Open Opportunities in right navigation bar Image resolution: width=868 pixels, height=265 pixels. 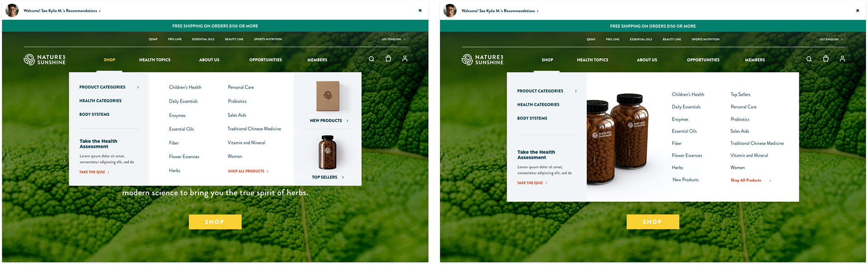(x=703, y=60)
